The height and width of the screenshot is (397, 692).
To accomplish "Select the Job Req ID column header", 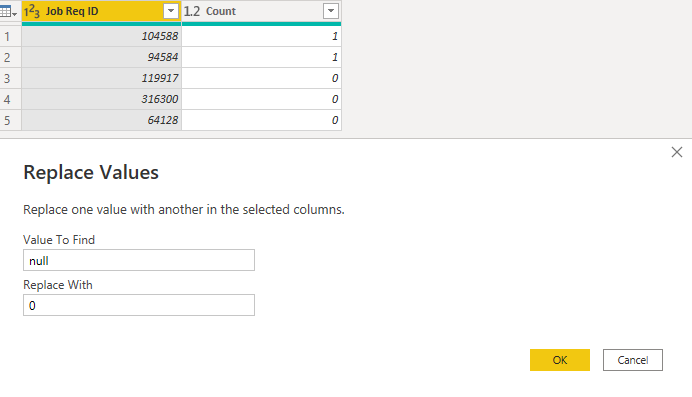I will coord(102,11).
